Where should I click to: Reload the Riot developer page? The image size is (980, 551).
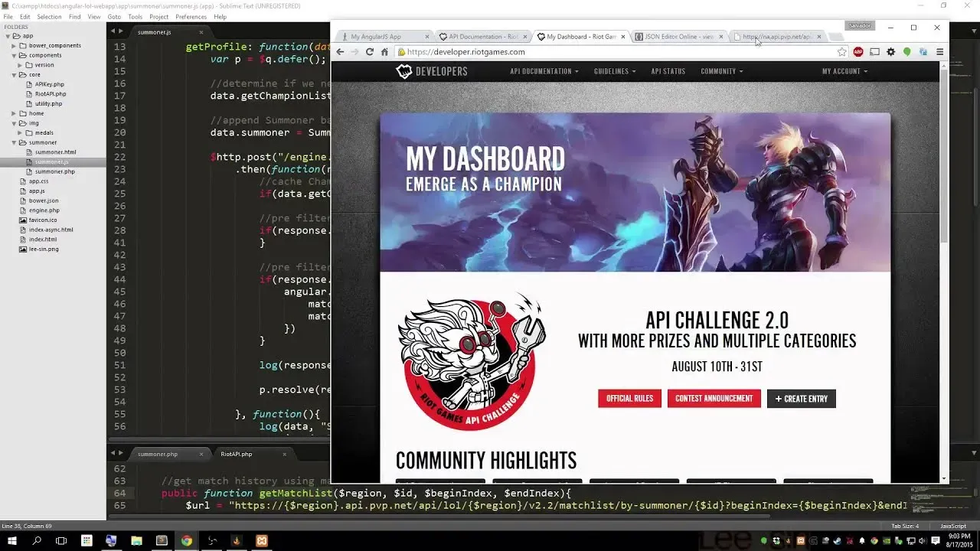370,52
